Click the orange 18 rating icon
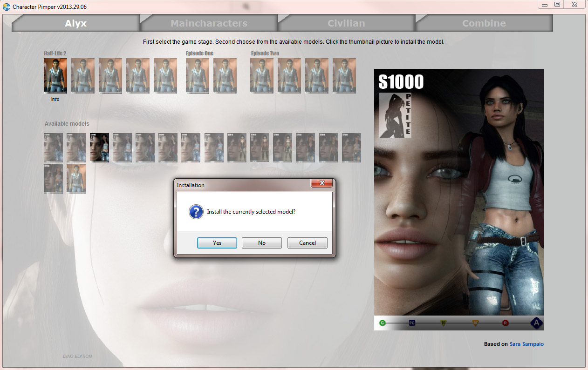Screen dimensions: 588x370 (x=476, y=323)
